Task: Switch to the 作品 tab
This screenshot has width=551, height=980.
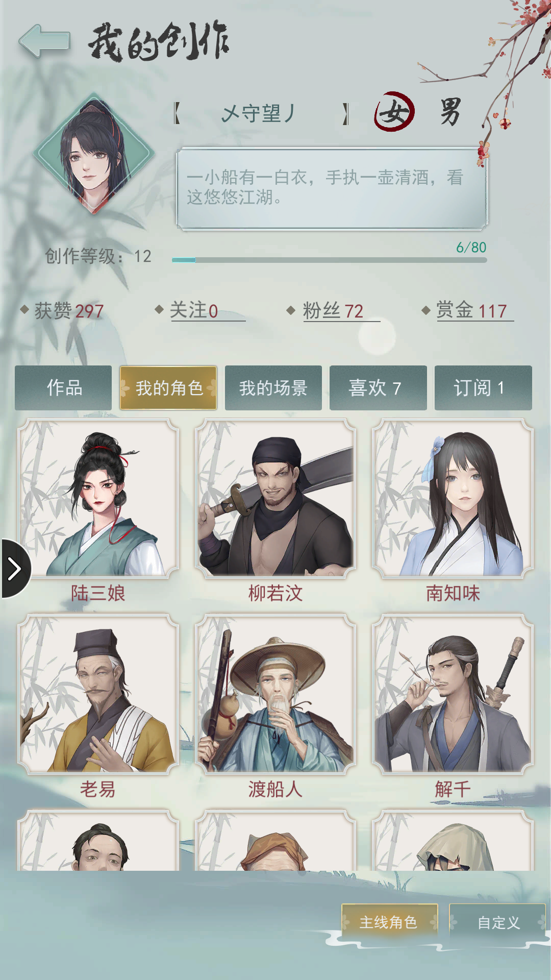Action: click(x=63, y=388)
